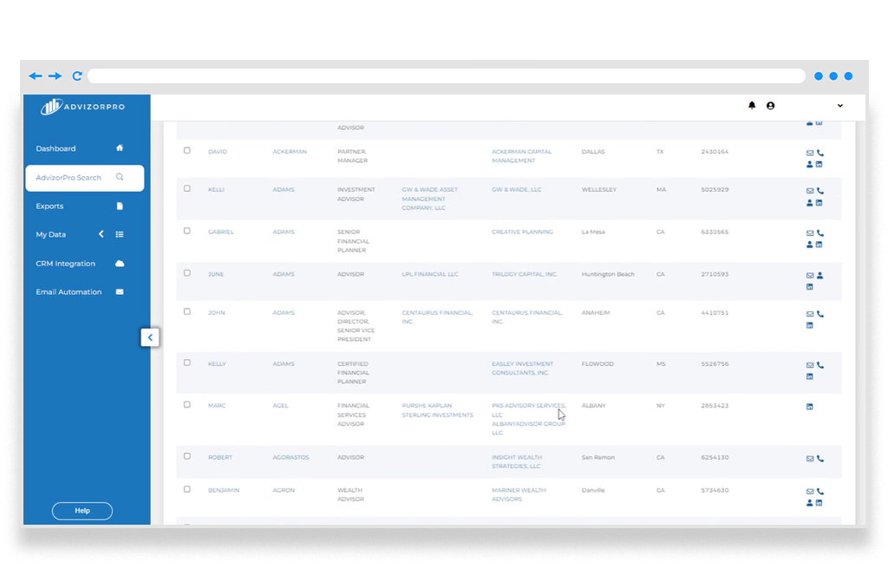Check the John Adams row checkbox

click(187, 311)
